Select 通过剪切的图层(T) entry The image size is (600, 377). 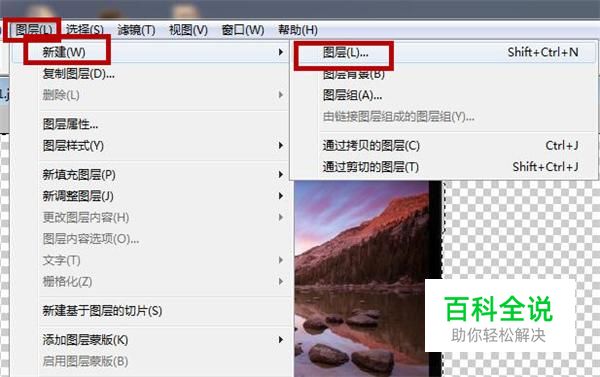pos(371,167)
